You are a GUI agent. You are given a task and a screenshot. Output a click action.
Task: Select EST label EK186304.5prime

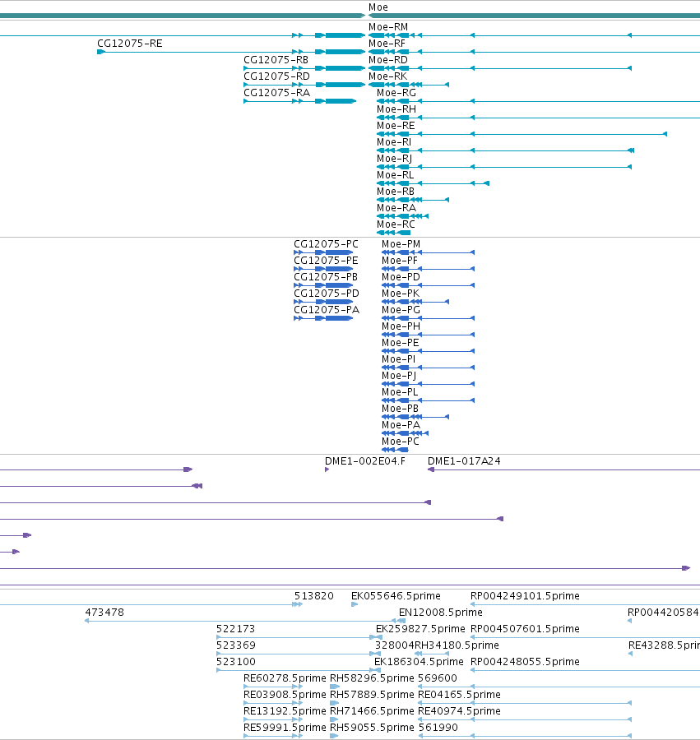pyautogui.click(x=419, y=662)
